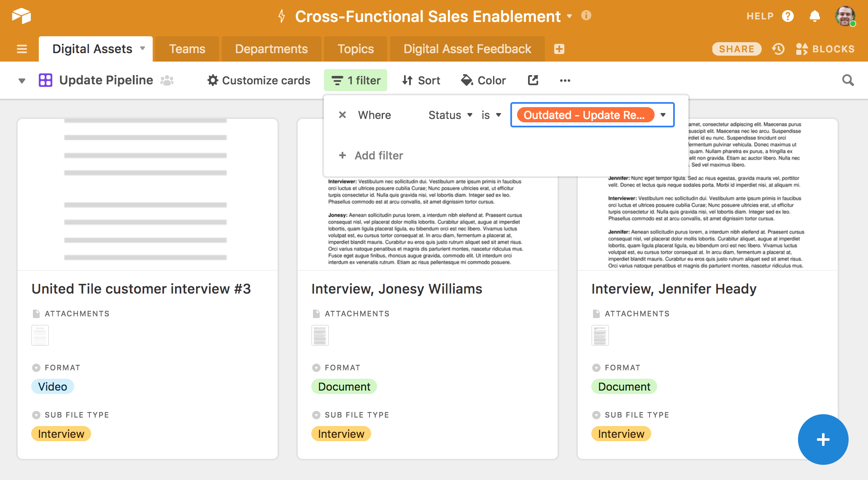Switch to the Teams tab
This screenshot has height=480, width=868.
(x=187, y=49)
